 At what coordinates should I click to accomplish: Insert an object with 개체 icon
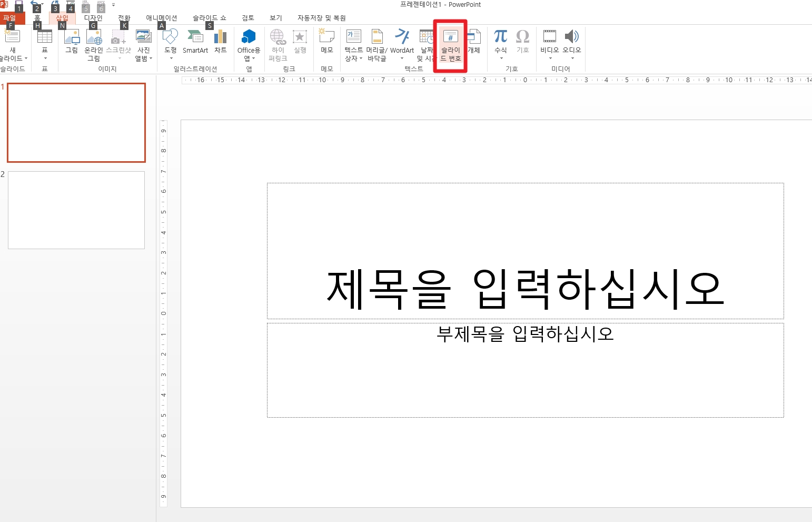point(474,37)
